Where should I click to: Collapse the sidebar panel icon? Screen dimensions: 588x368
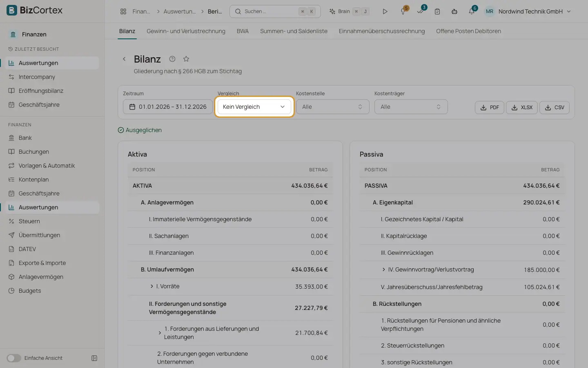point(94,358)
